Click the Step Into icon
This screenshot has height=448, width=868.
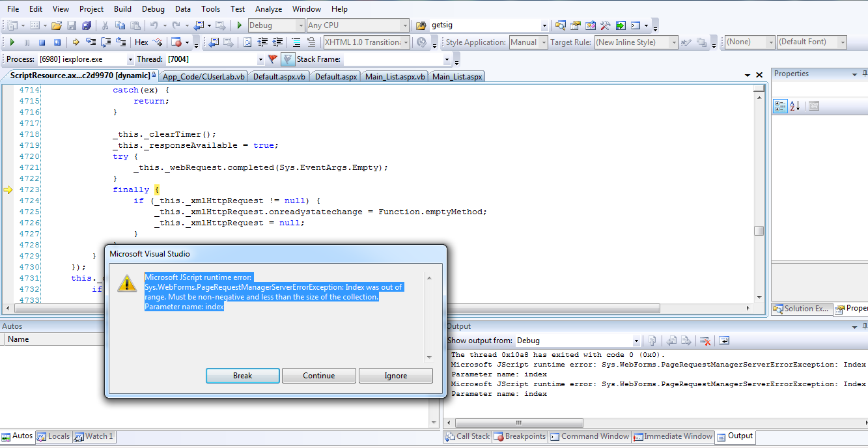coord(91,42)
